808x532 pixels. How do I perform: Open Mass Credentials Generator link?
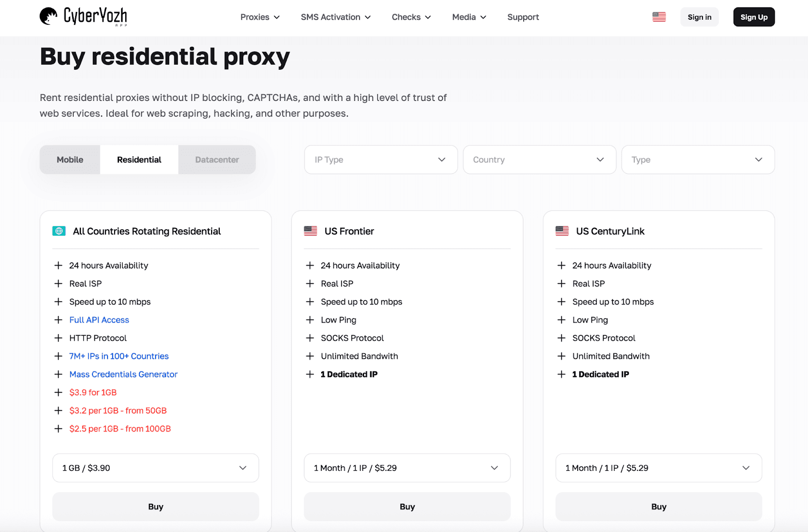point(124,375)
